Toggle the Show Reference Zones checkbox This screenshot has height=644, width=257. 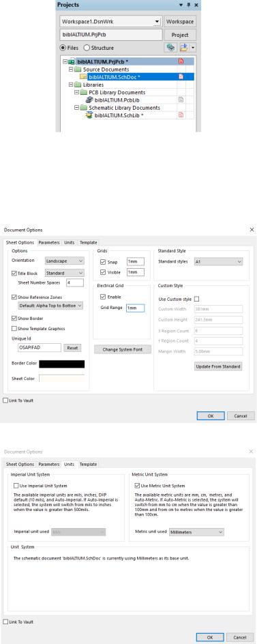coord(14,297)
